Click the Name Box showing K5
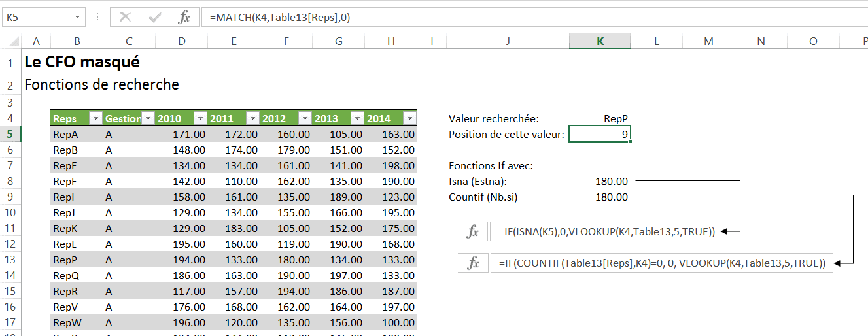 point(36,18)
